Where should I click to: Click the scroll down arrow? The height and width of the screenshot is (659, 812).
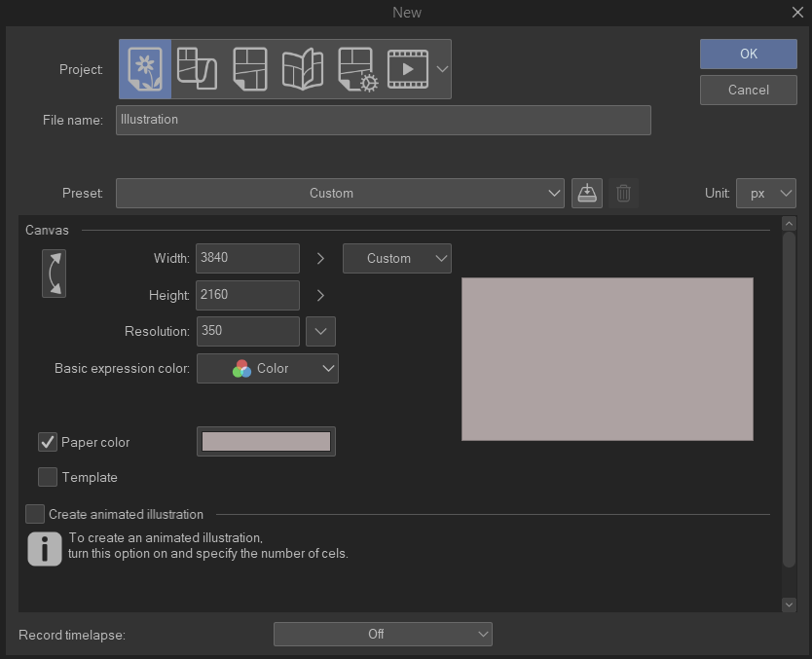[x=789, y=604]
